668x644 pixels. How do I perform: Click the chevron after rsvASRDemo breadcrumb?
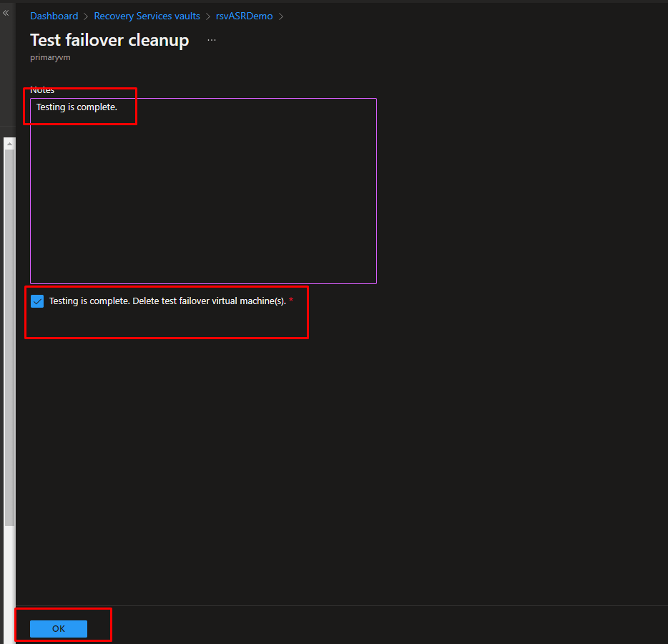[280, 16]
